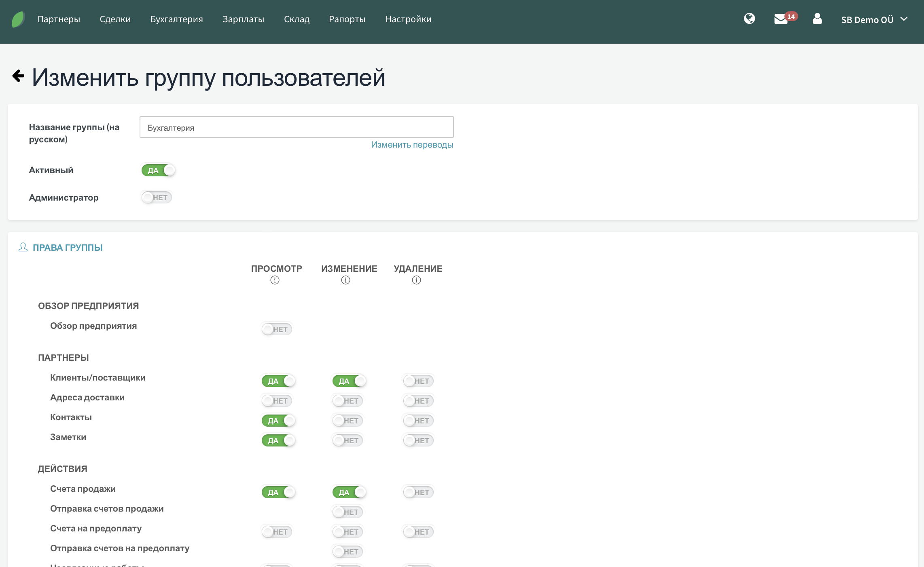
Task: Disable edit permission for Счета продажи
Action: (349, 492)
